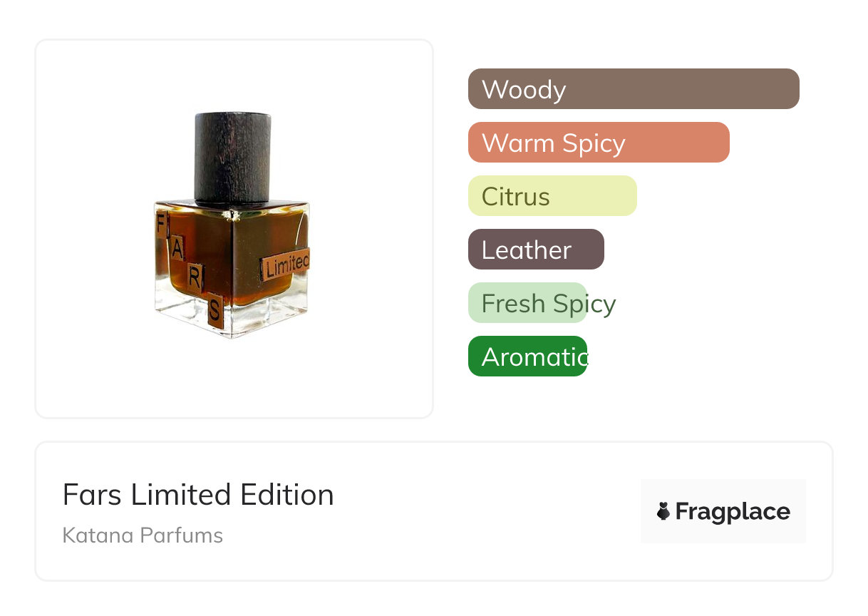Select the Fresh Spicy accord bar
The image size is (868, 616).
click(x=527, y=303)
